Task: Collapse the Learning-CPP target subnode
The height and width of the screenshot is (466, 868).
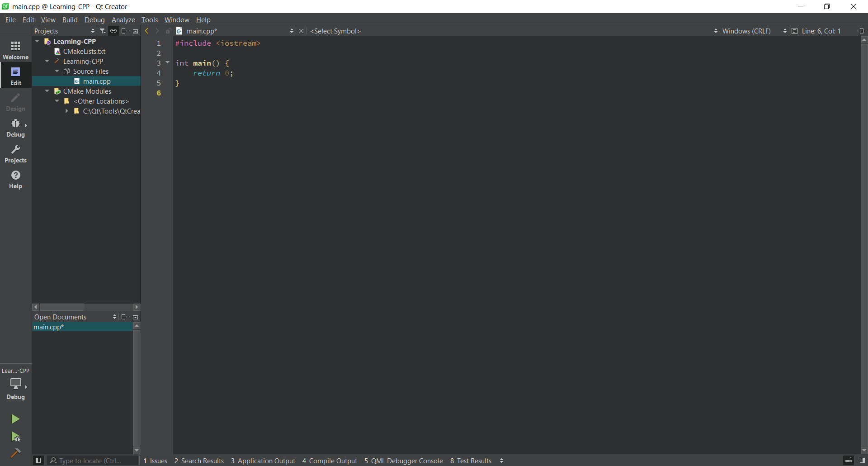Action: [47, 61]
